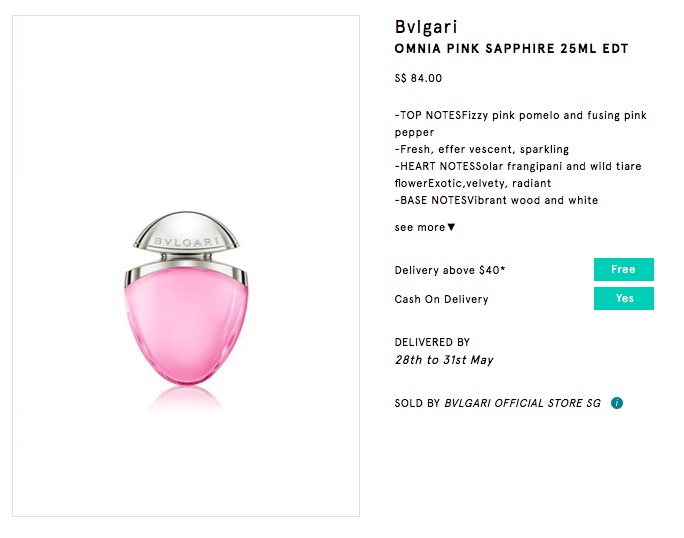684x538 pixels.
Task: Click the 'TOP NOTES' description line
Action: 520,115
